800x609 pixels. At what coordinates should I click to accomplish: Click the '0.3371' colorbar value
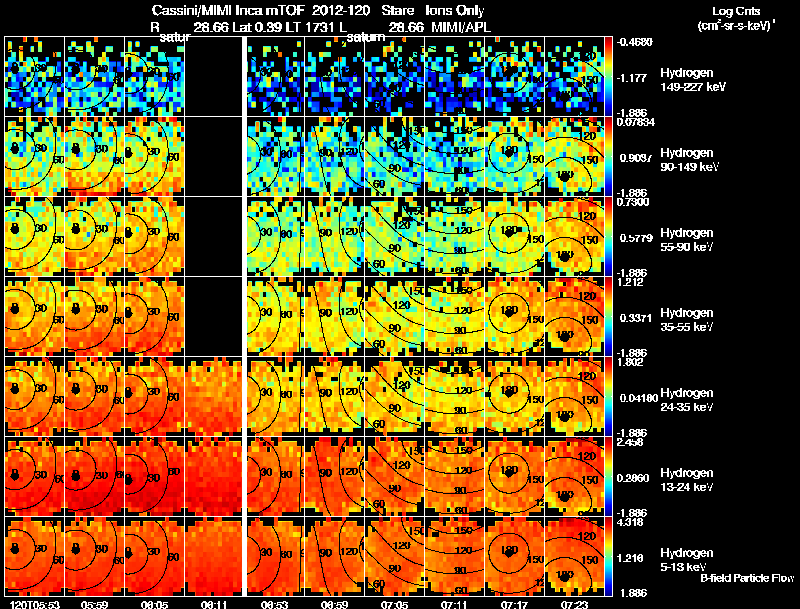point(635,318)
